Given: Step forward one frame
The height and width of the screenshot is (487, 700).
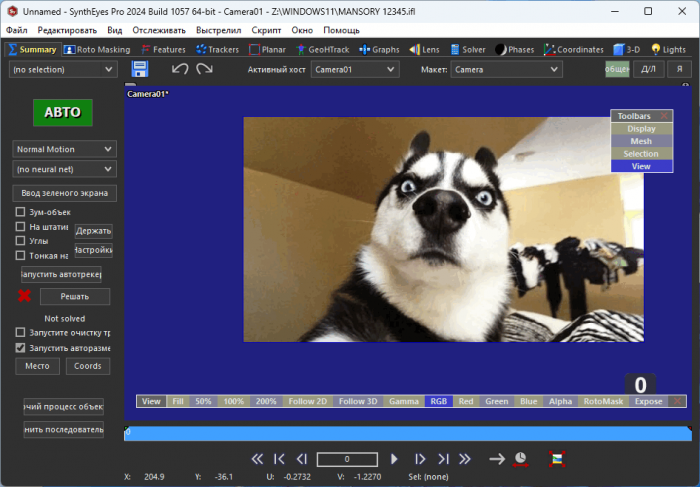Looking at the screenshot, I should coord(420,459).
